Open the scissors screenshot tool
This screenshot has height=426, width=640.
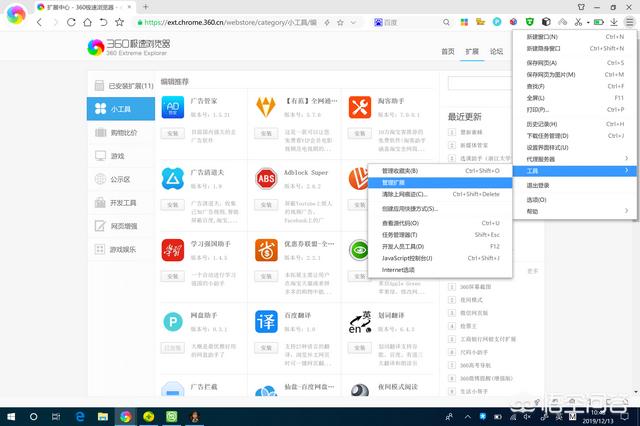(x=578, y=22)
